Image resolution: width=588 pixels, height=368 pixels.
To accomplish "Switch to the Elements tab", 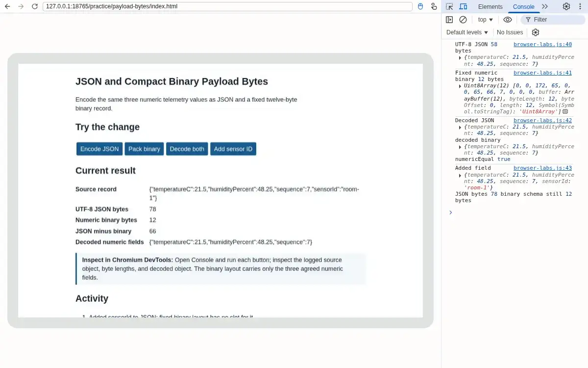I will 490,7.
